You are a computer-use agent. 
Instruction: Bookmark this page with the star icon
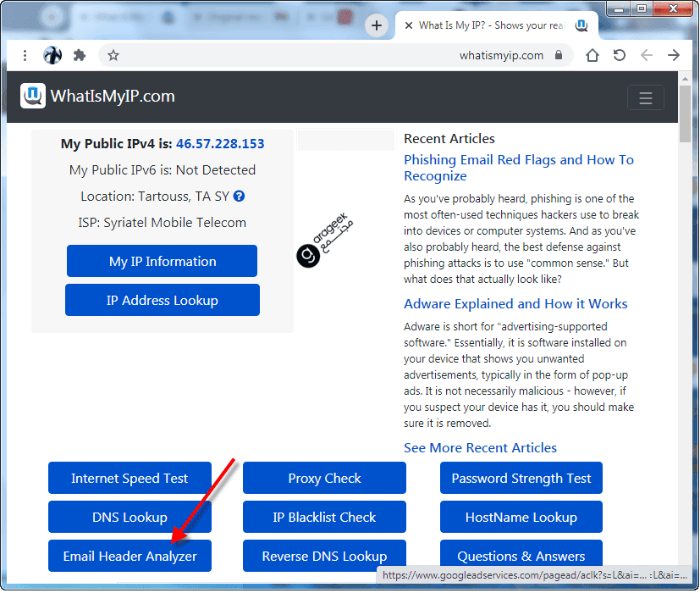113,55
